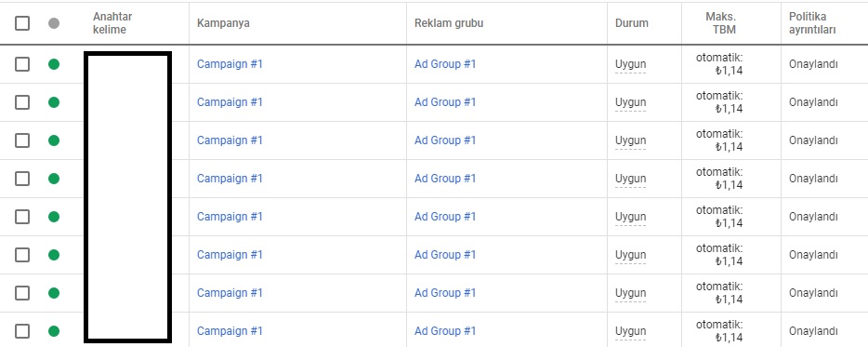Tick the checkbox in the fourth keyword row

[22, 179]
